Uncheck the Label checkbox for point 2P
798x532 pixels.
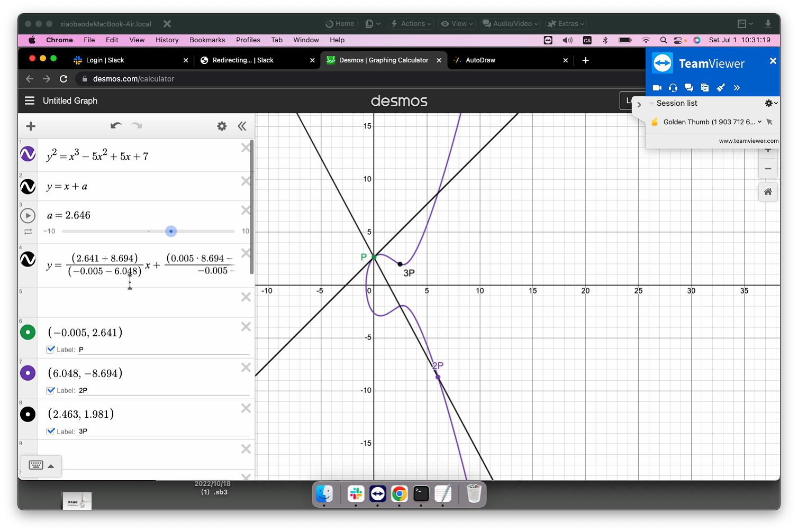(51, 390)
